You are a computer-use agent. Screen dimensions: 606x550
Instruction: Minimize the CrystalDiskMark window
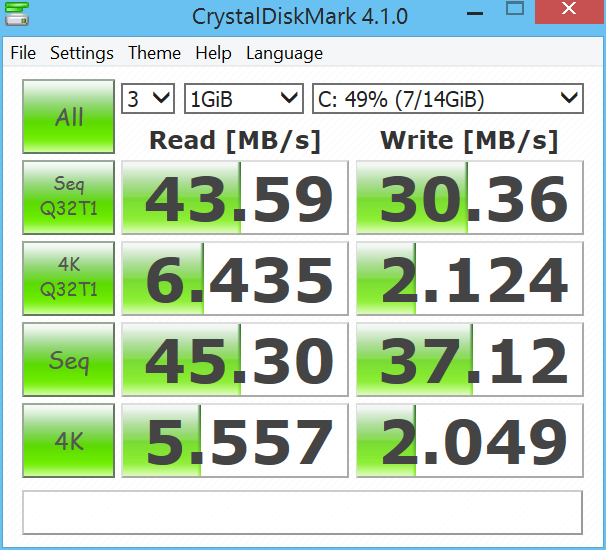(475, 13)
